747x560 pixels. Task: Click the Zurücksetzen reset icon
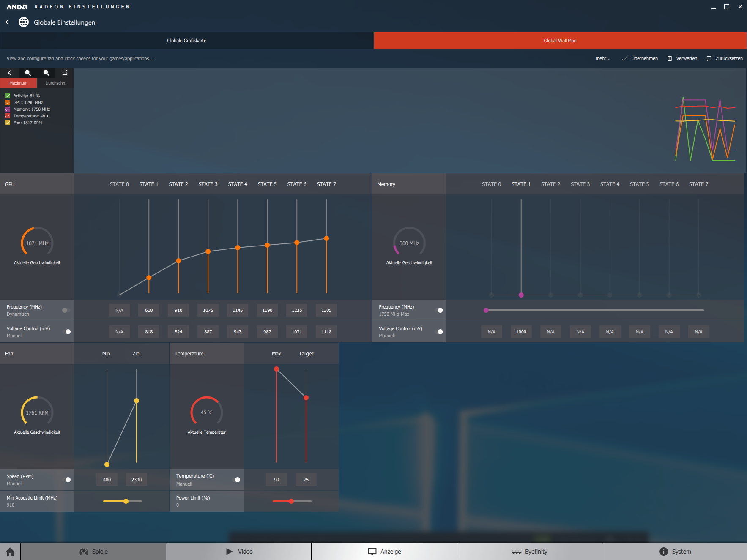(709, 59)
